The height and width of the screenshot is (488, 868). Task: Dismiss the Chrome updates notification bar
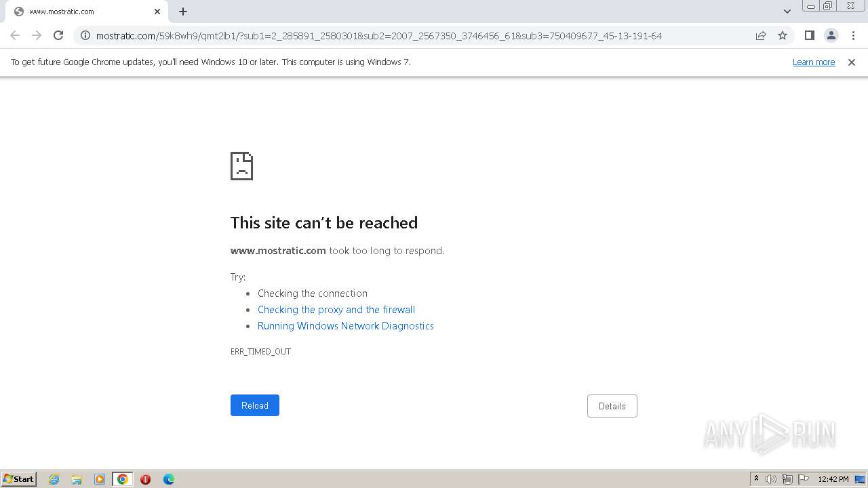pyautogui.click(x=852, y=62)
